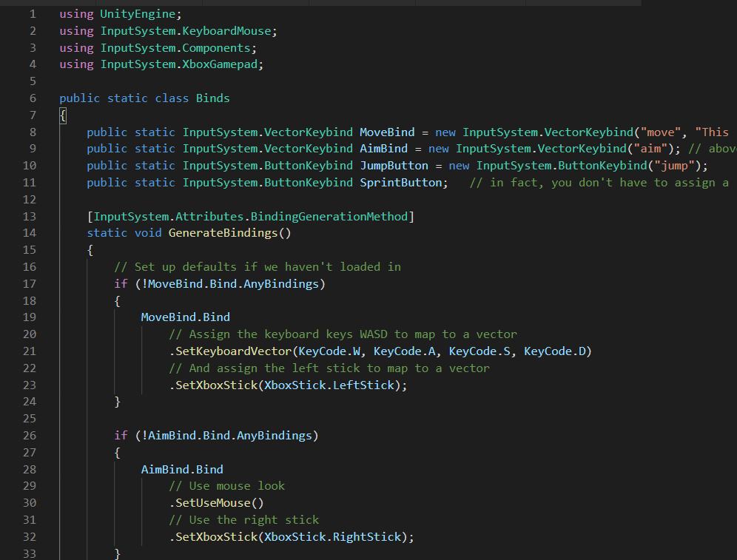Click 'KeyCode.D' argument

pos(555,351)
